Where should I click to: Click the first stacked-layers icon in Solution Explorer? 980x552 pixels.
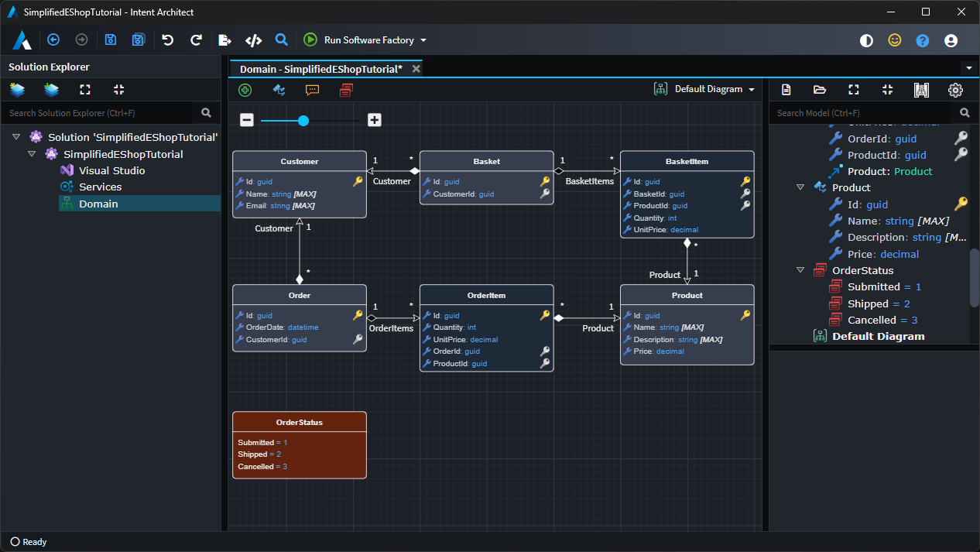pyautogui.click(x=17, y=90)
